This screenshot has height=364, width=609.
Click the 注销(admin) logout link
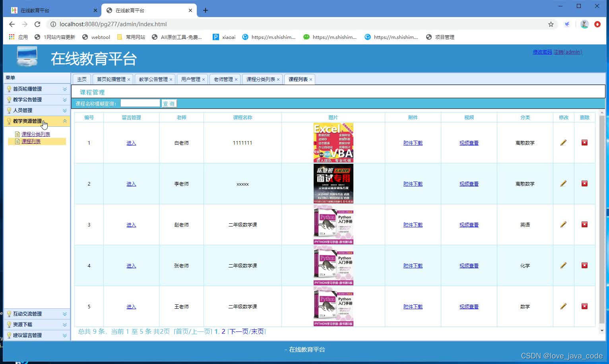pos(568,52)
